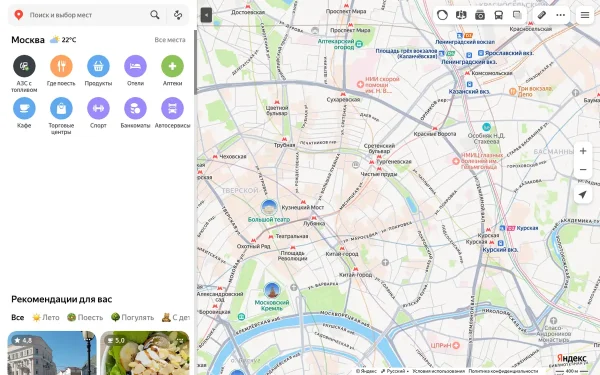Image resolution: width=600 pixels, height=375 pixels.
Task: Click the Казанский вокзал station label
Action: point(469,91)
